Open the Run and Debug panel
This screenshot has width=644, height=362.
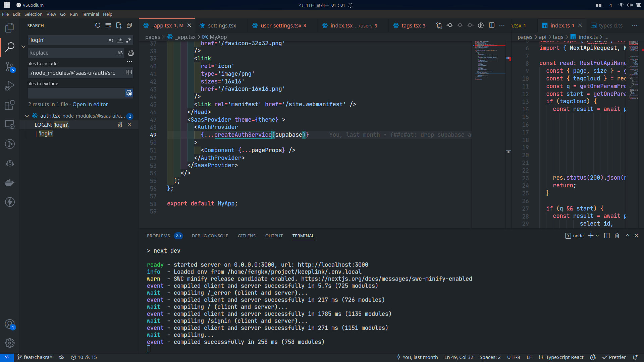(10, 85)
